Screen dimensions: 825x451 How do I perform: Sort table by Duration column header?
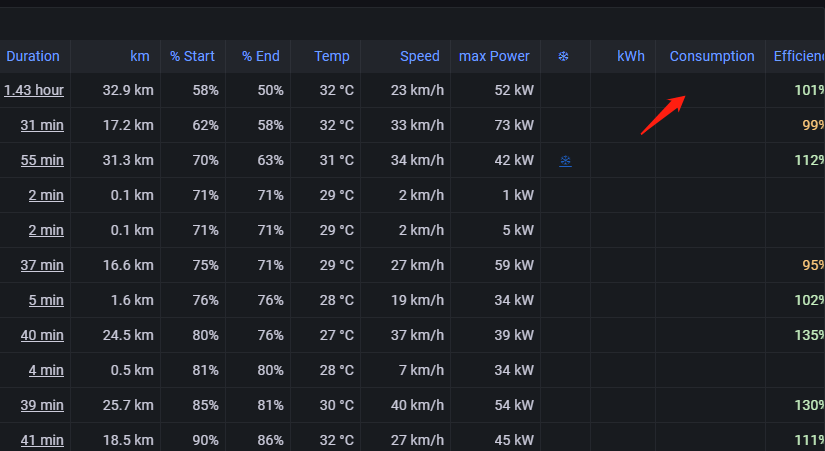[x=33, y=56]
